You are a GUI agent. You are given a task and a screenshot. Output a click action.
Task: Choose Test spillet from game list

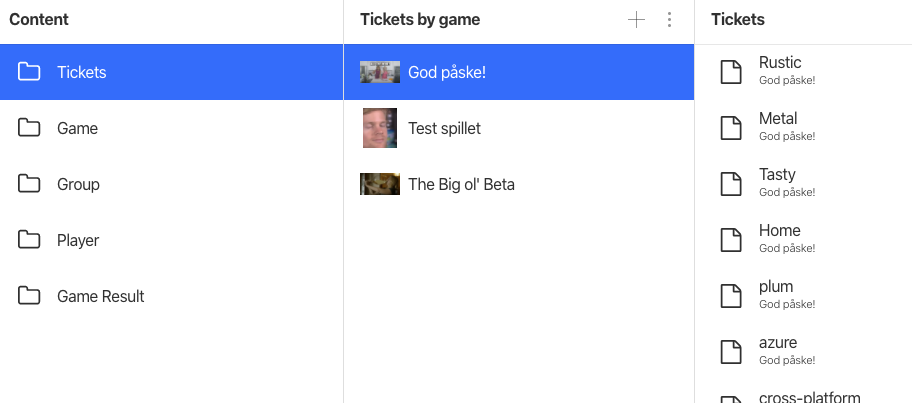[444, 128]
